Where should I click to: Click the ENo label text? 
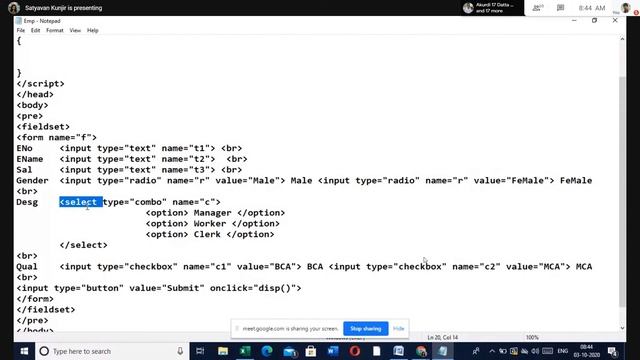(x=24, y=148)
